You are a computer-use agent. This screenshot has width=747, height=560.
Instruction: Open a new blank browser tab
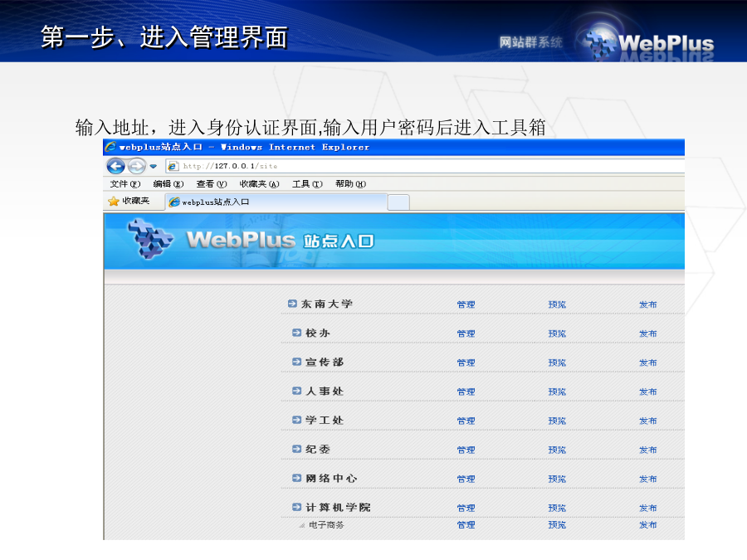point(398,202)
